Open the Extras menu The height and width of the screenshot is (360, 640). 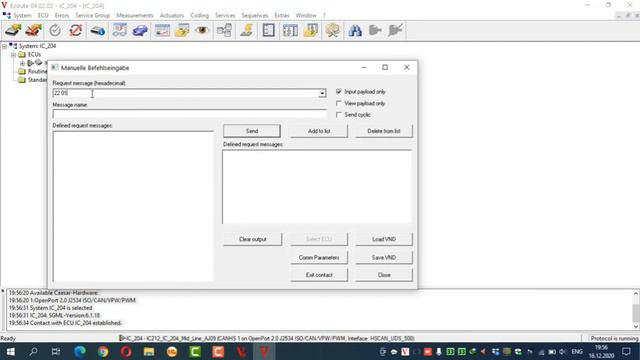pos(282,16)
